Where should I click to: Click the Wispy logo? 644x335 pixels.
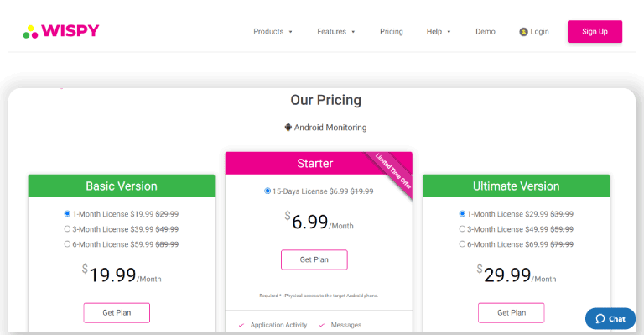point(61,31)
